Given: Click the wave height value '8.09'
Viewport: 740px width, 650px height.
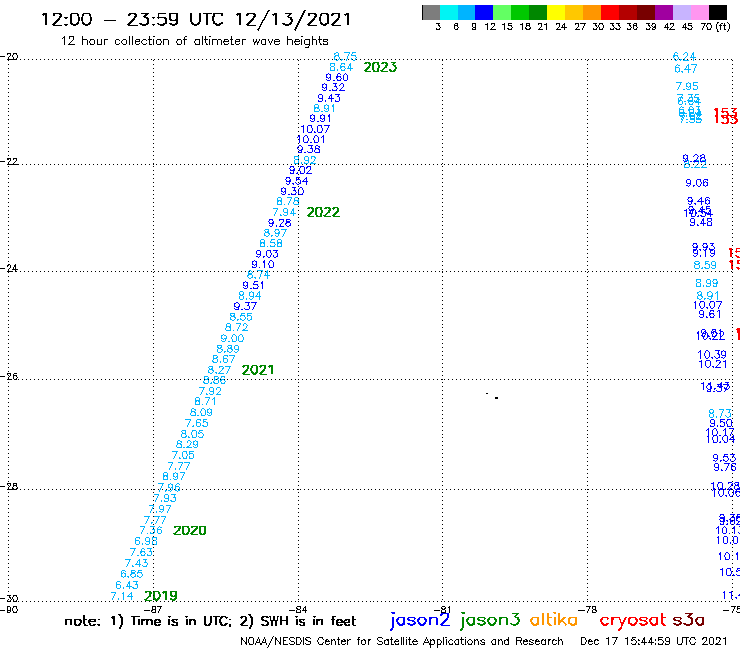Looking at the screenshot, I should point(201,413).
